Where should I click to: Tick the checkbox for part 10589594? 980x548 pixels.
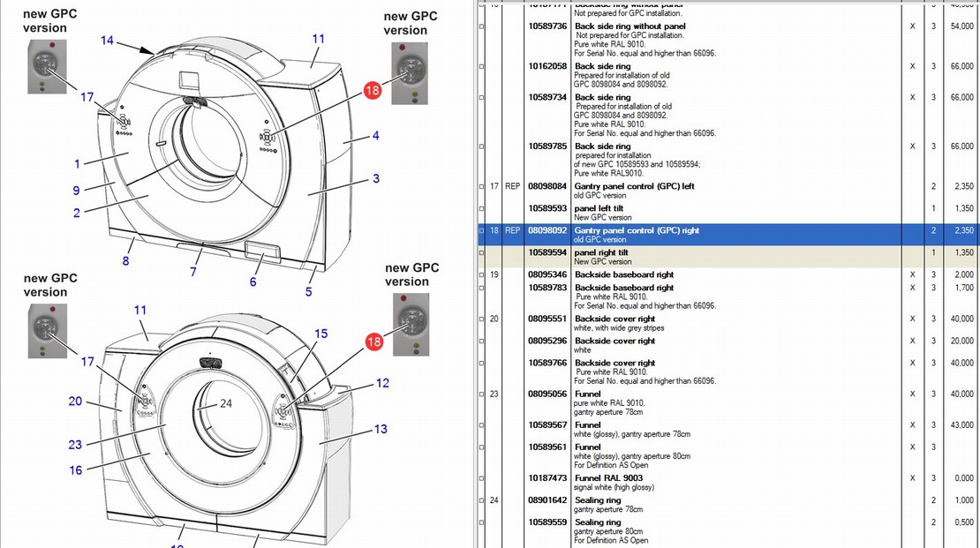[481, 252]
